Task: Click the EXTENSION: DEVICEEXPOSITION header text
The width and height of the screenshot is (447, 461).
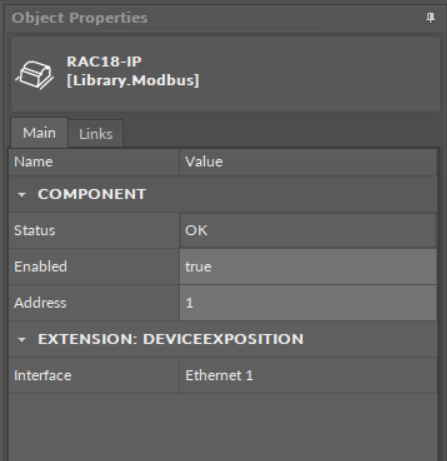Action: point(171,339)
